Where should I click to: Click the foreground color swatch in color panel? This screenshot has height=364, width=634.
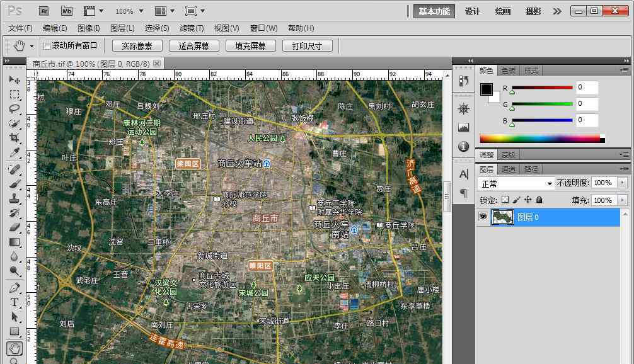(486, 89)
